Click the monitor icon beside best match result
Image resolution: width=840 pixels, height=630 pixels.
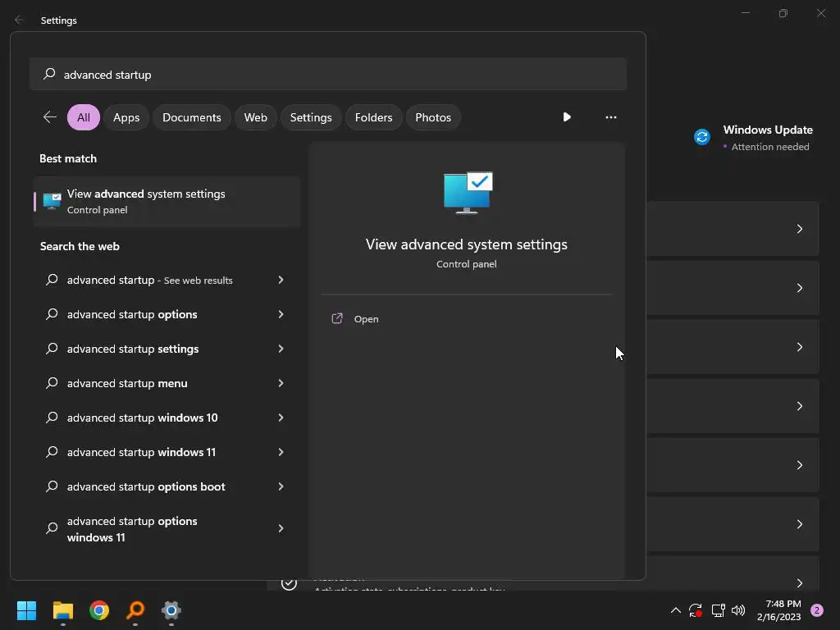coord(52,202)
